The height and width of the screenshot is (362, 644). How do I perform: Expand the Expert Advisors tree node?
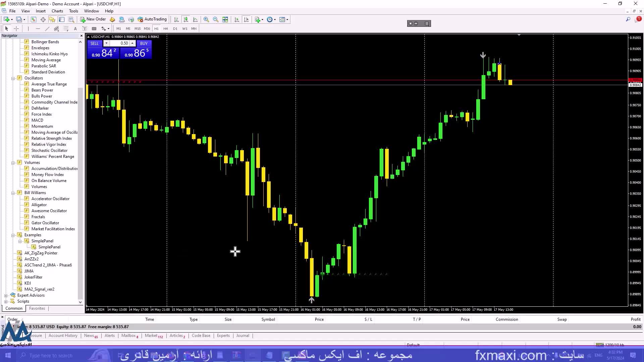[x=6, y=295]
